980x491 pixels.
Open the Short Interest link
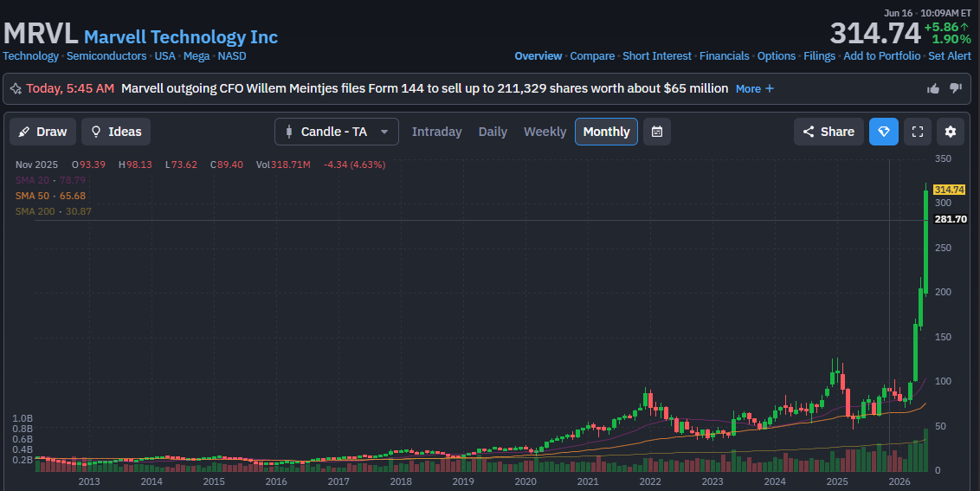point(657,55)
